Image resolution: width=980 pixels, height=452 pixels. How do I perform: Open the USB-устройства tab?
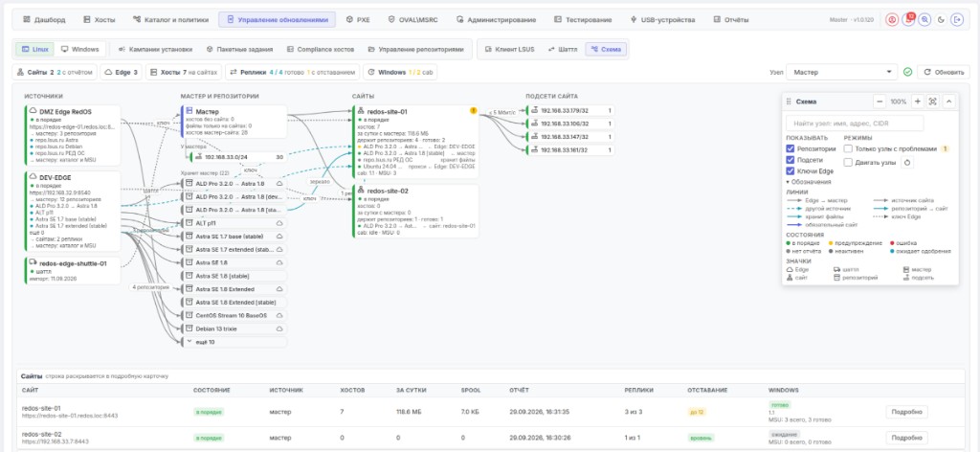click(x=663, y=20)
